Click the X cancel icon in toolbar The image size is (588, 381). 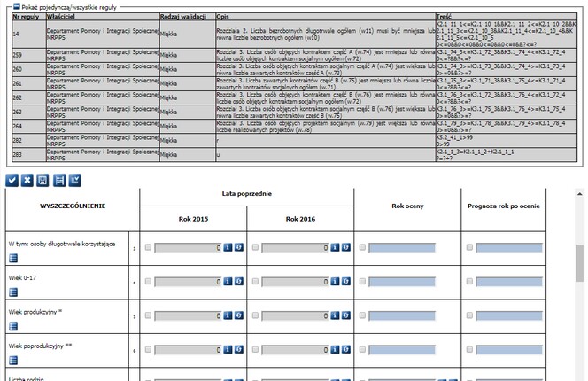click(x=27, y=180)
